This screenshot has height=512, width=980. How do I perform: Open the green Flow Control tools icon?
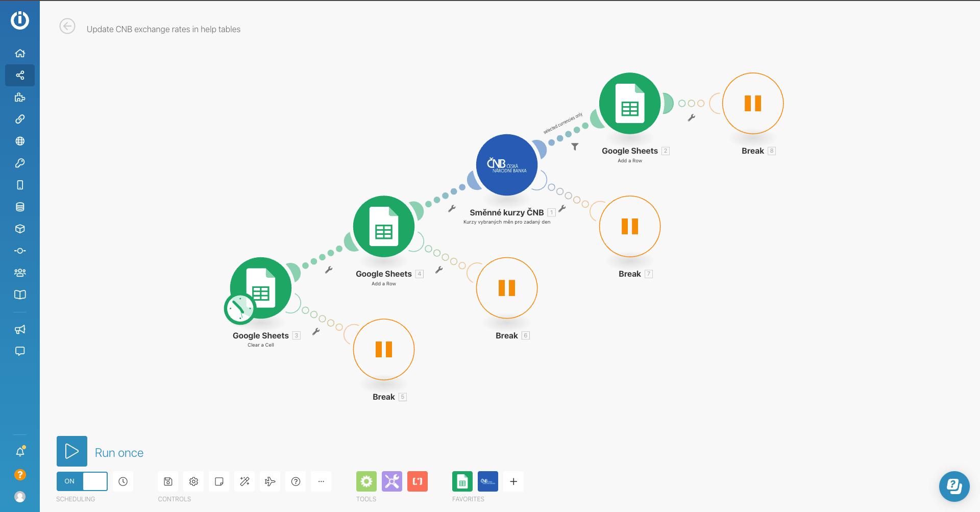tap(366, 481)
